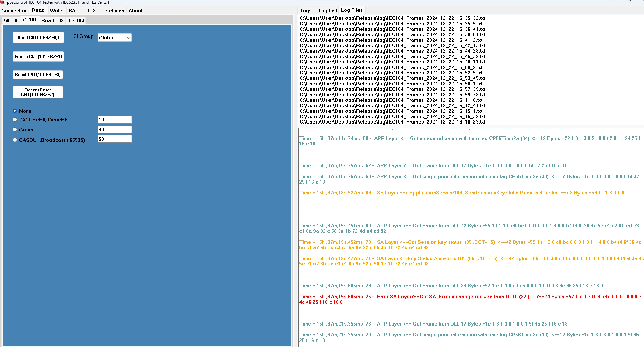Select COT Act=6, Deact=8 radio option
The image size is (644, 347).
click(15, 120)
